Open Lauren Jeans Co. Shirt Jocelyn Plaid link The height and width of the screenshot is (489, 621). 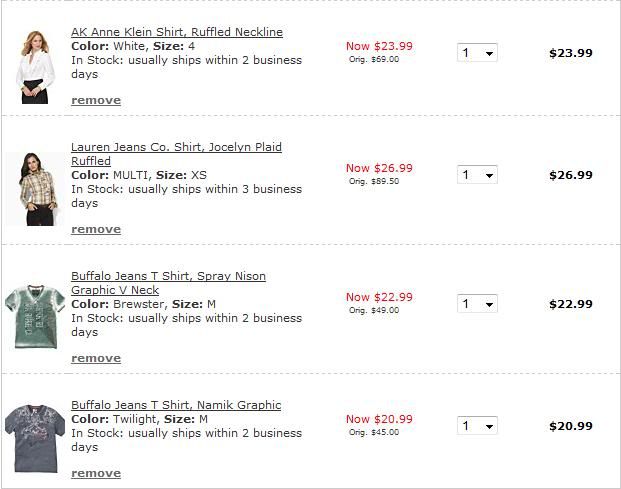[176, 154]
